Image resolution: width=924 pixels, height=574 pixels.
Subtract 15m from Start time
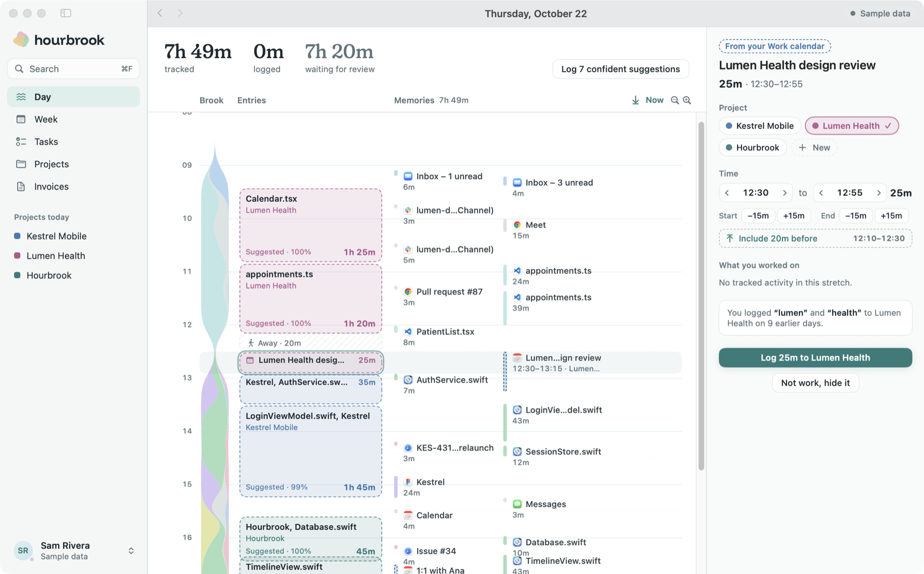758,216
